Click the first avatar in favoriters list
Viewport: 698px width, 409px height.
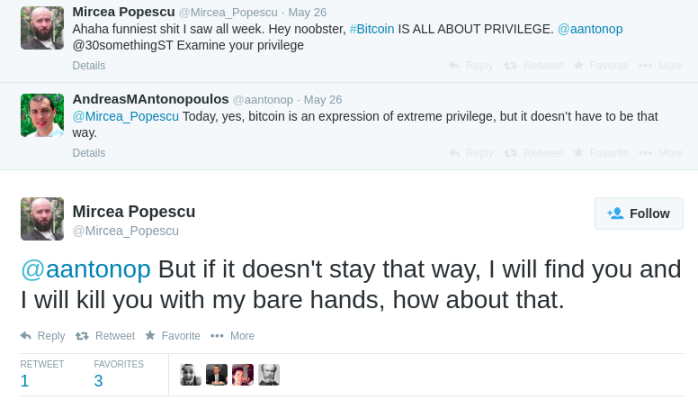pyautogui.click(x=190, y=375)
